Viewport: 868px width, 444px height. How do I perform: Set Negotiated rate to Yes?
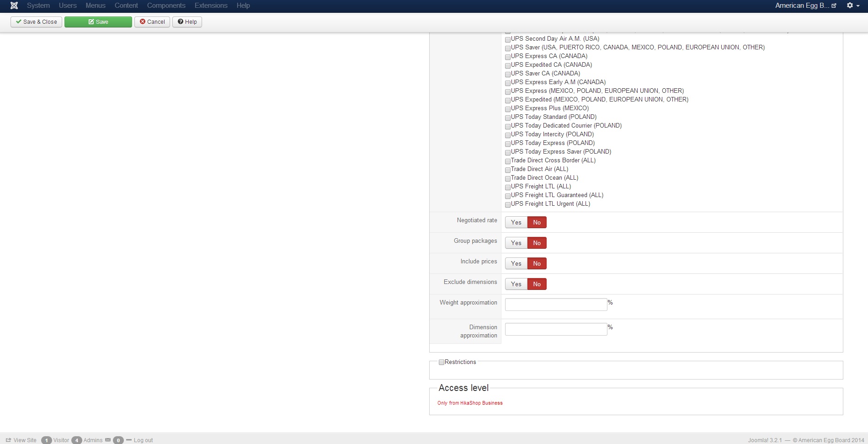coord(516,223)
